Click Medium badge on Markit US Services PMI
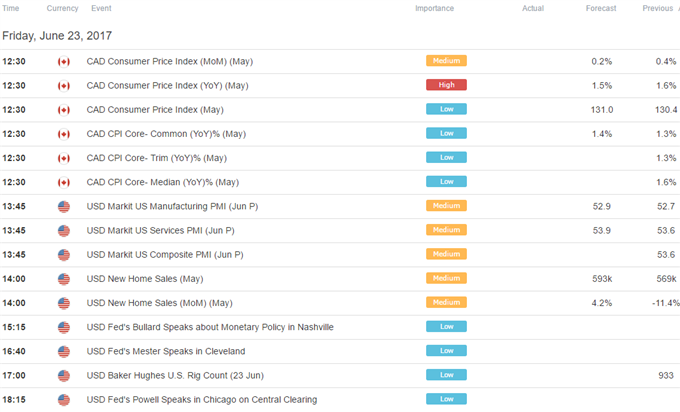Image resolution: width=680 pixels, height=412 pixels. pos(446,230)
